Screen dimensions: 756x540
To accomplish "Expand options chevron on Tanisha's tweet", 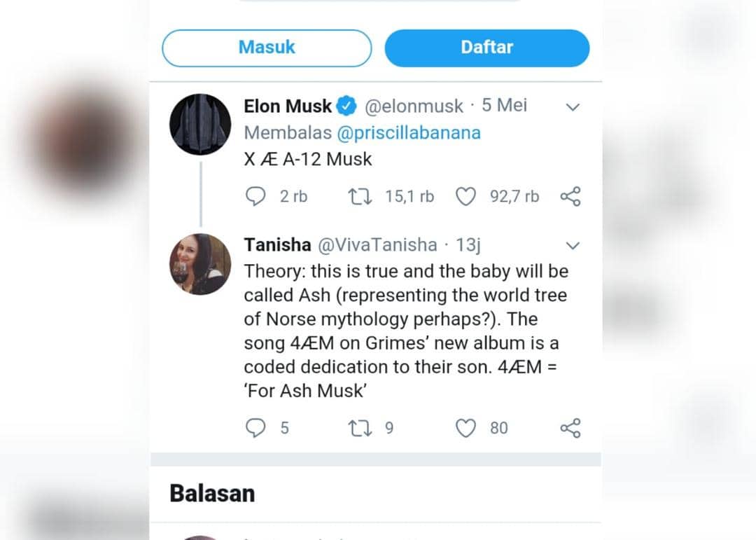I will point(573,246).
